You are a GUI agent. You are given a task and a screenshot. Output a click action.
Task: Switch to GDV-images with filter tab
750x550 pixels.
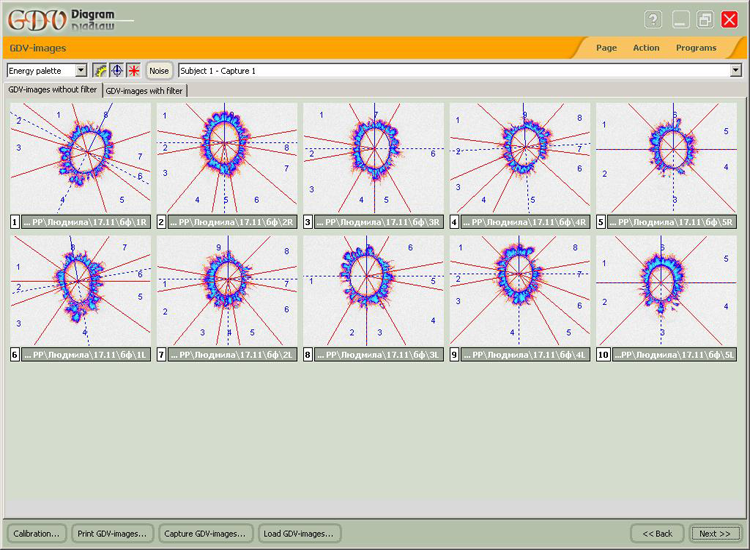coord(145,90)
